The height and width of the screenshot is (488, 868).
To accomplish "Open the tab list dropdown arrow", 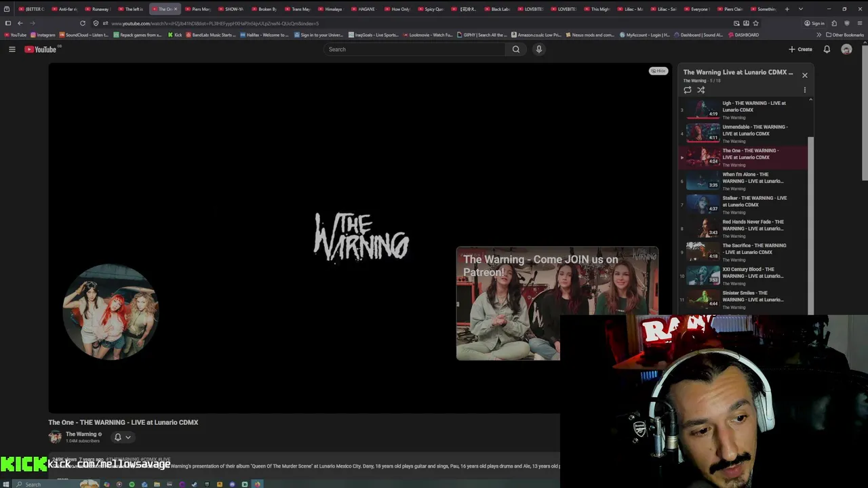I will click(801, 9).
